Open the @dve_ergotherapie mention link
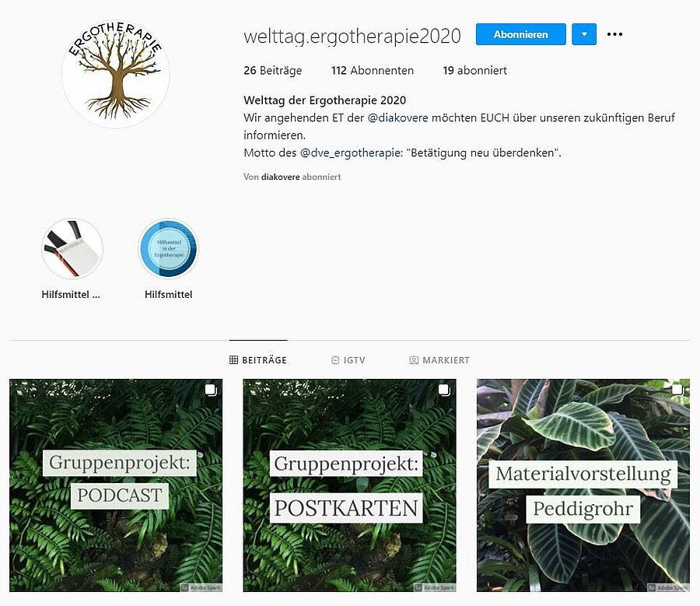 pos(350,152)
